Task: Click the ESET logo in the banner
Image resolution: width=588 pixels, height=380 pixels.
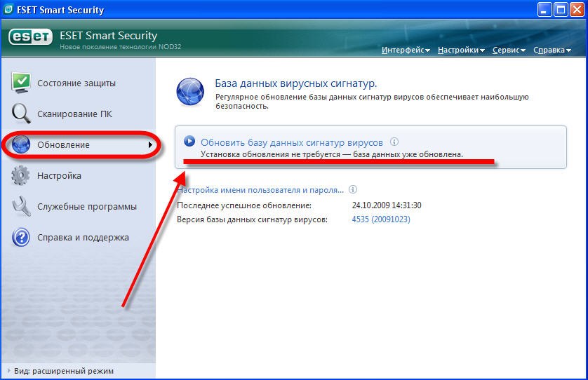Action: 30,36
